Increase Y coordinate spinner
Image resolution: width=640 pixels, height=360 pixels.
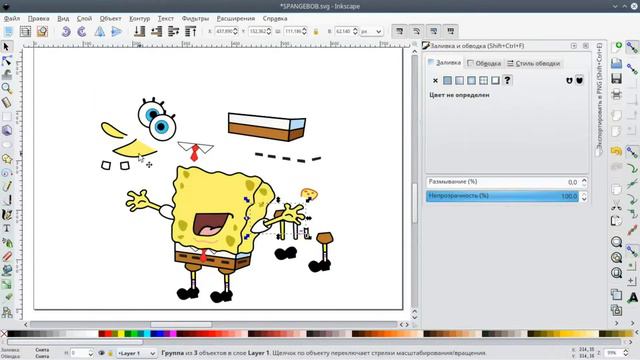(269, 29)
